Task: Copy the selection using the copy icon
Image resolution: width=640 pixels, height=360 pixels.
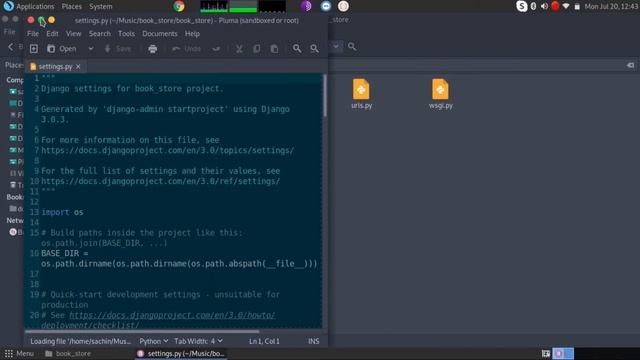Action: [256, 49]
